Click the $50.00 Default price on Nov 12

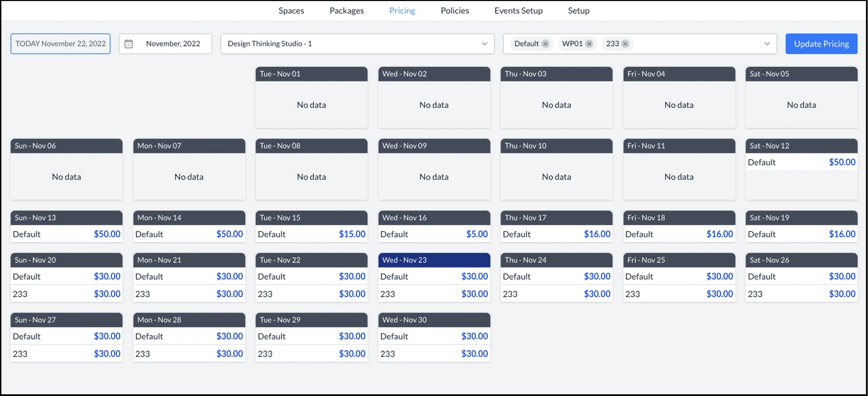[842, 162]
